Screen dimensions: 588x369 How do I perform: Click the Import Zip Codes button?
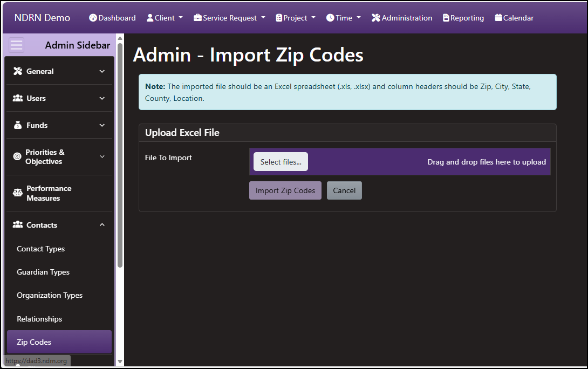[285, 190]
